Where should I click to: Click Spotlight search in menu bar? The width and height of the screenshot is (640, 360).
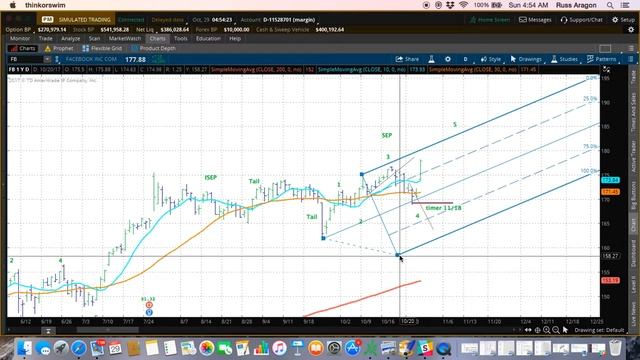tap(610, 5)
